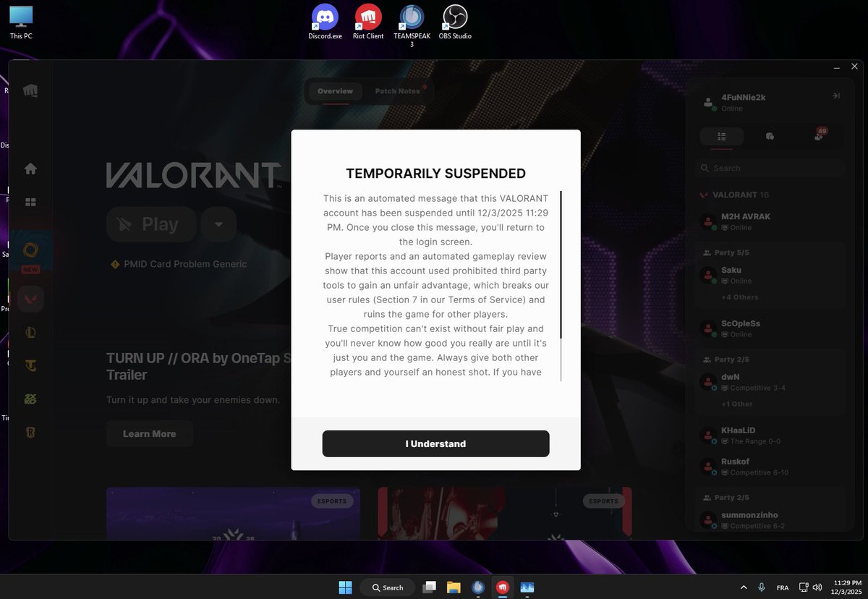Image resolution: width=868 pixels, height=599 pixels.
Task: Switch the FRA input language
Action: [783, 587]
